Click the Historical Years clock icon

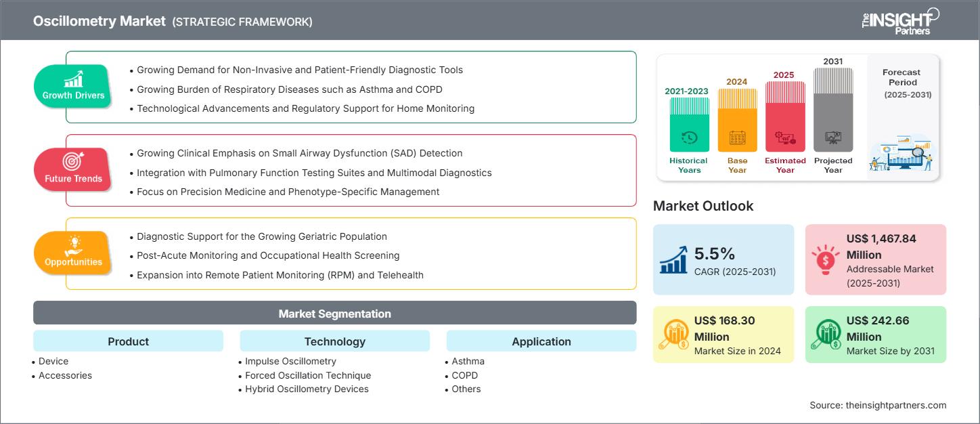tap(689, 137)
